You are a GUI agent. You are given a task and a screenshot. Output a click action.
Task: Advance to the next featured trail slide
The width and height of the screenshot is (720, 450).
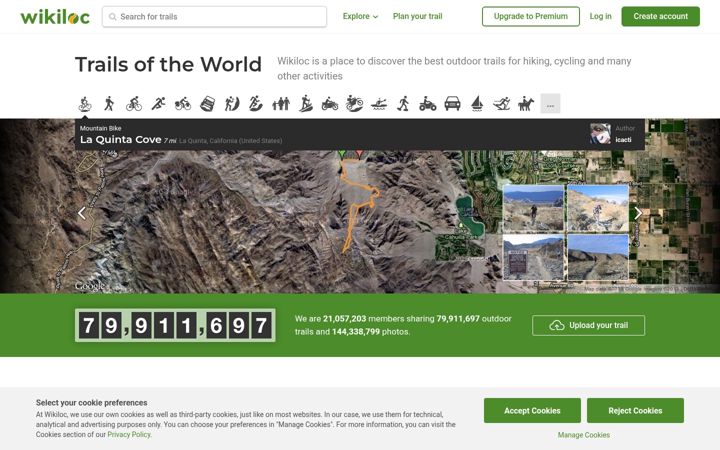tap(638, 213)
